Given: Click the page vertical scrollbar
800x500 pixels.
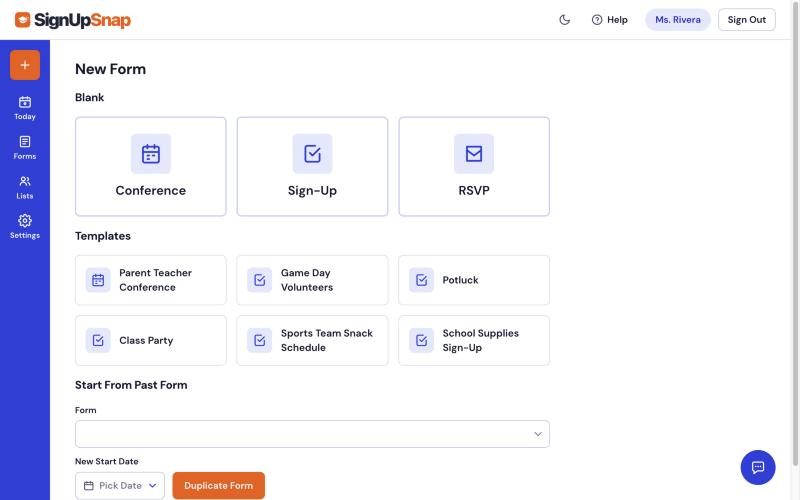Looking at the screenshot, I should 795,233.
